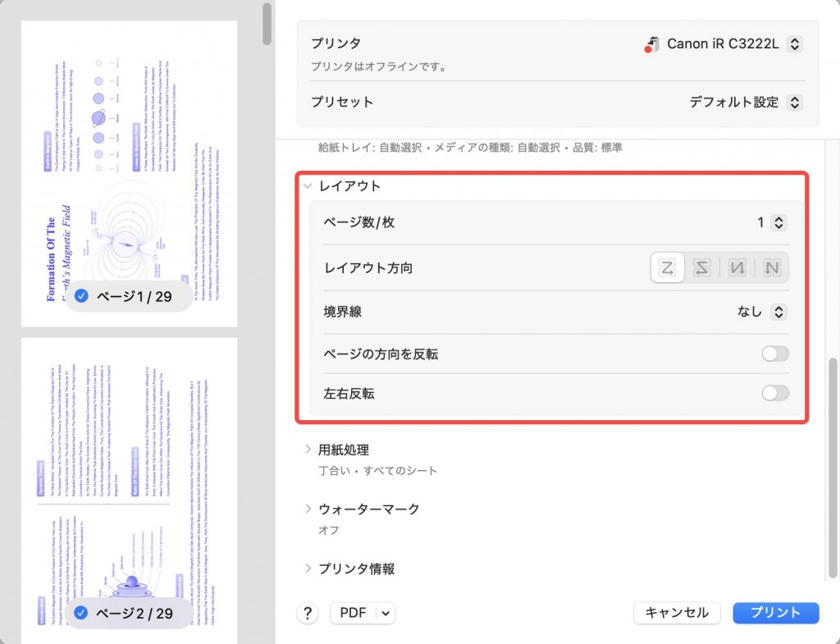Select the top-to-bottom right-start N layout direction icon
The height and width of the screenshot is (644, 840).
point(771,267)
